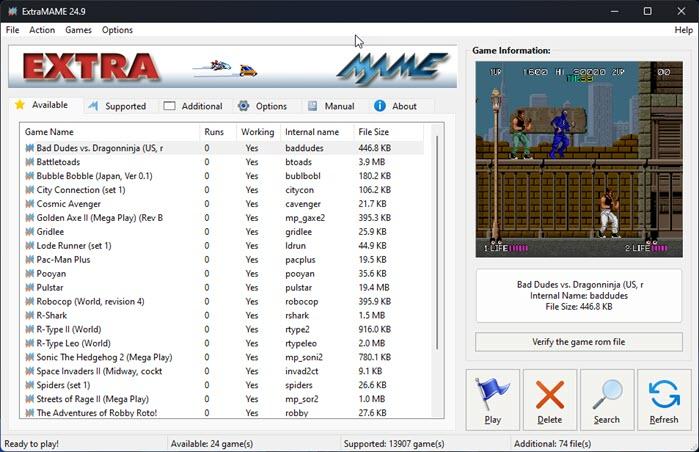Click file size '916.0 KB' cell
Image resolution: width=699 pixels, height=452 pixels.
pos(374,329)
